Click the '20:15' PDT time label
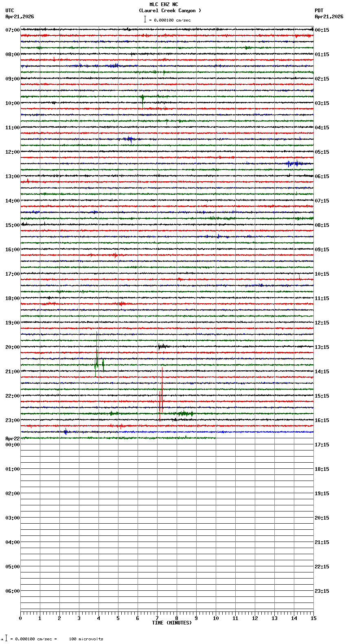 [322, 518]
